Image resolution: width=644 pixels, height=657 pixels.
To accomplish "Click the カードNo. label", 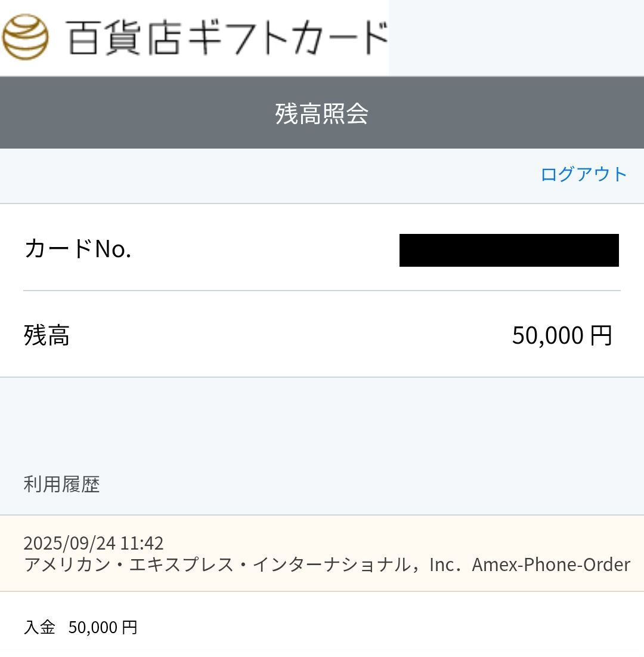I will (78, 249).
